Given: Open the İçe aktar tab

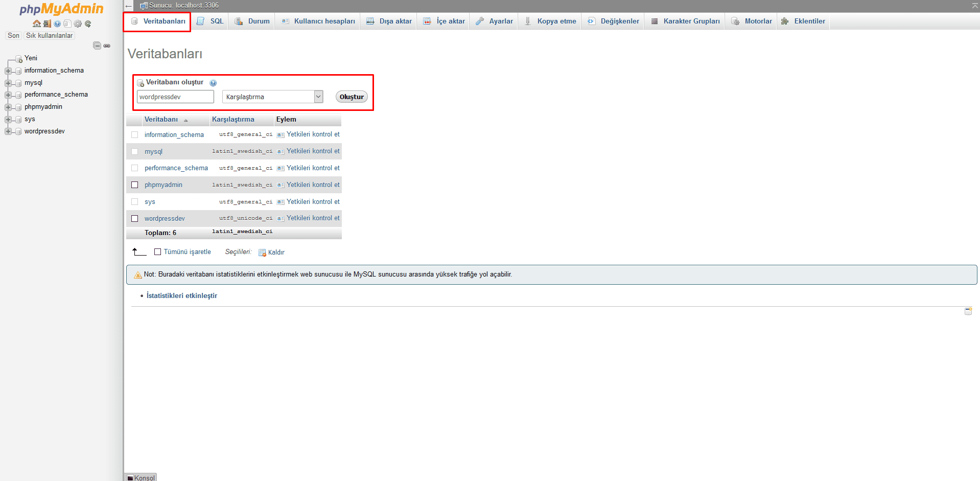Looking at the screenshot, I should 444,21.
